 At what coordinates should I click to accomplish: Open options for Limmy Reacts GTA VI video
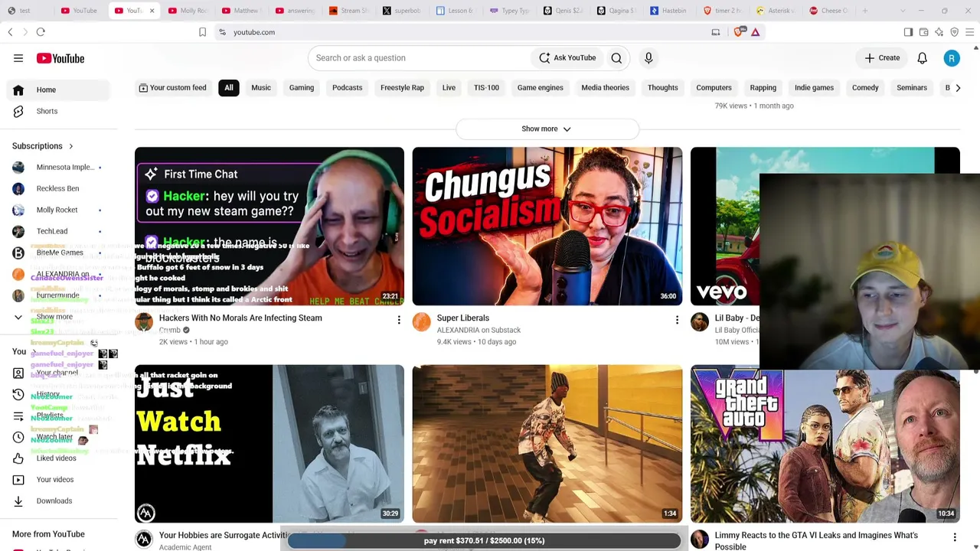(955, 537)
